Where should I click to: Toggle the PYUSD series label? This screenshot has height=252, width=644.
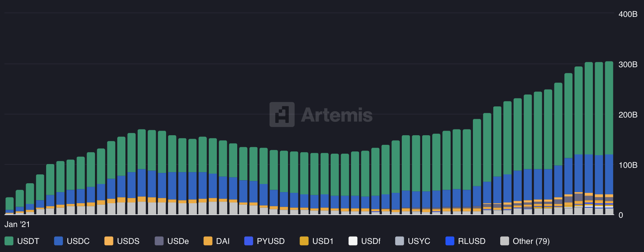271,241
